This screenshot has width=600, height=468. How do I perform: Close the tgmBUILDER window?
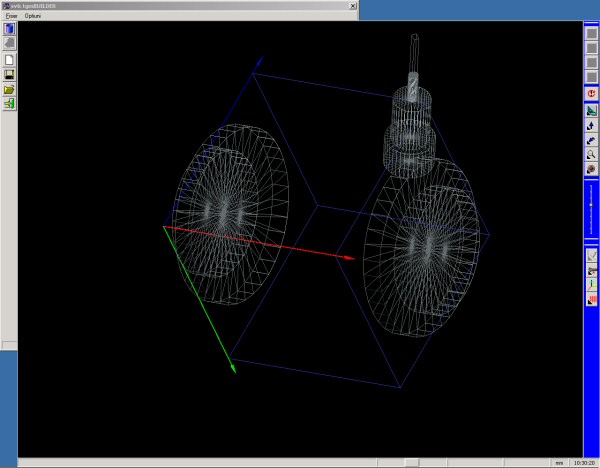click(353, 6)
